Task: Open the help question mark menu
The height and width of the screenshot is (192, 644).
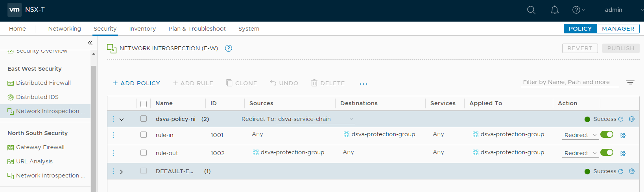Action: [x=578, y=10]
